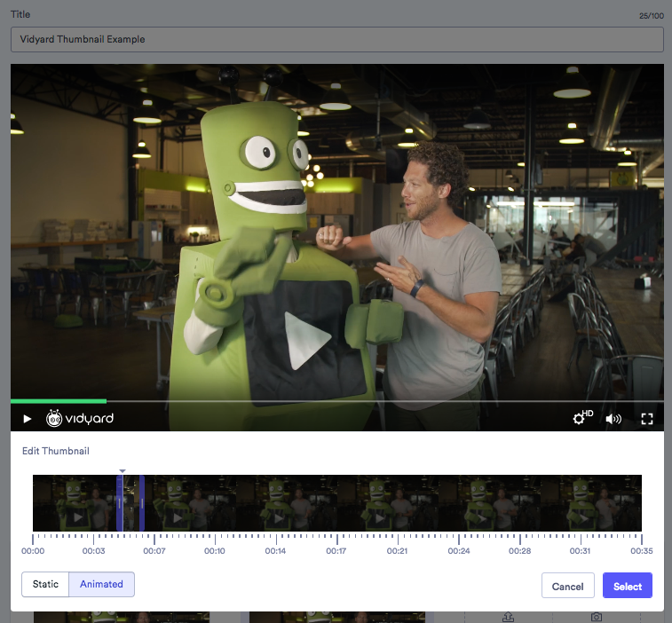The width and height of the screenshot is (672, 623).
Task: Open HD quality settings gear
Action: click(582, 417)
